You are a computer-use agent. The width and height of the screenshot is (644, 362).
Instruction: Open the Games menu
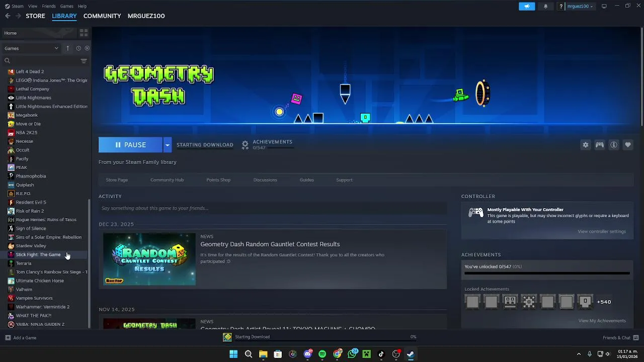[66, 6]
